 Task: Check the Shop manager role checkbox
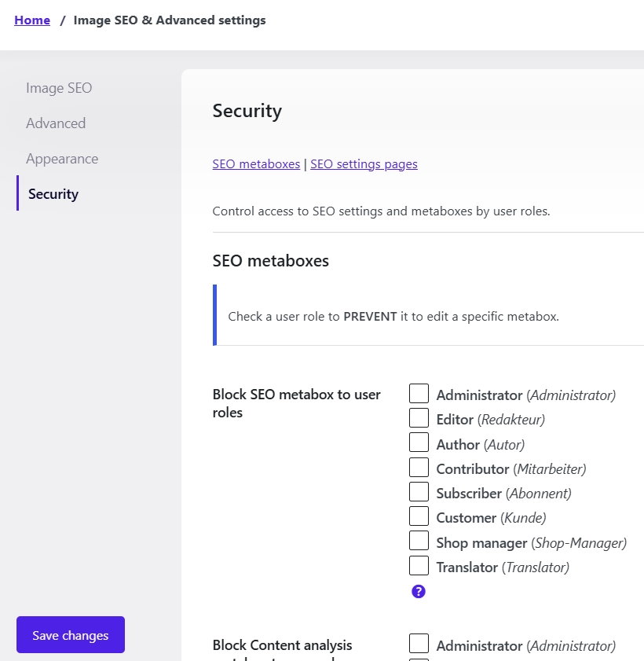(x=419, y=542)
